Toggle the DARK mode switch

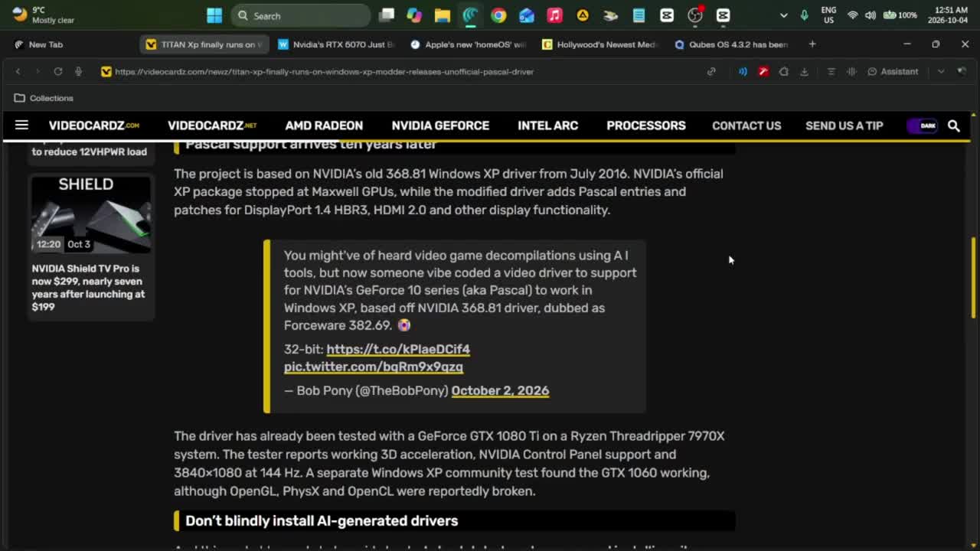point(923,126)
